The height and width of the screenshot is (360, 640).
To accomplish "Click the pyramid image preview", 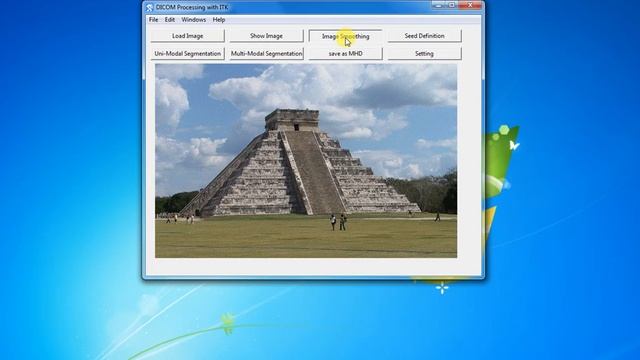I will 306,161.
